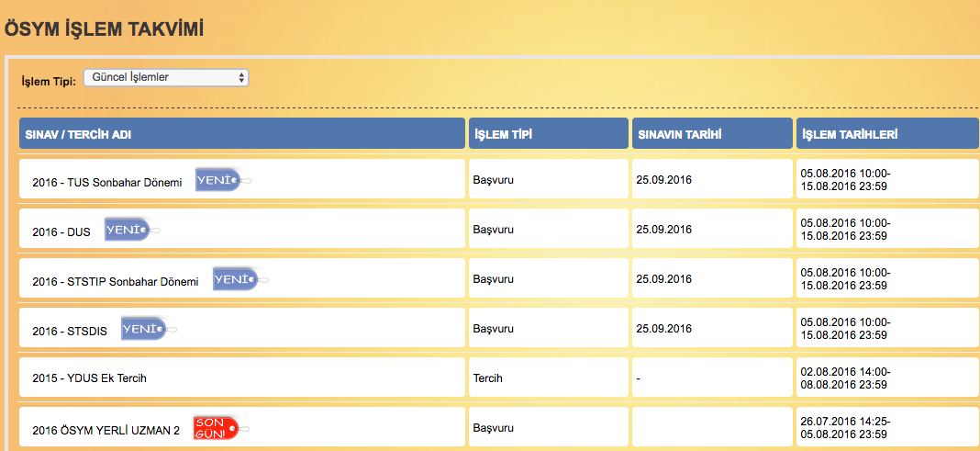Click the İŞLEM TİPİ column header

[548, 134]
